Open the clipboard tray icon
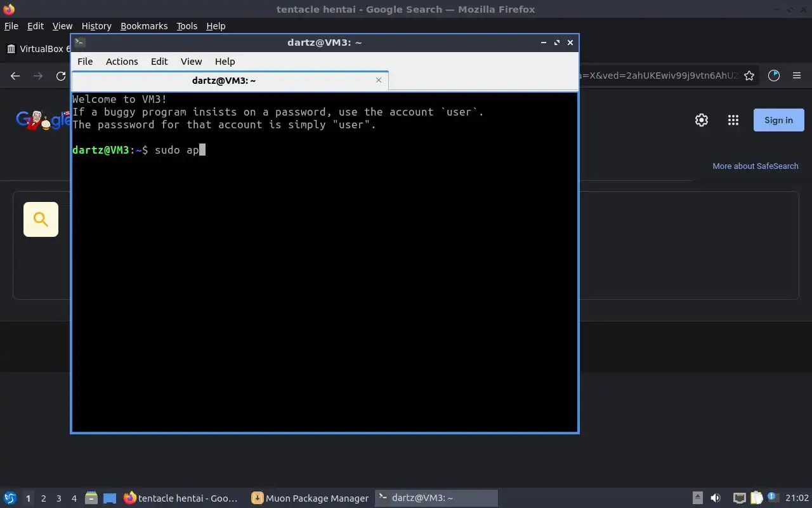812x508 pixels. (x=756, y=498)
